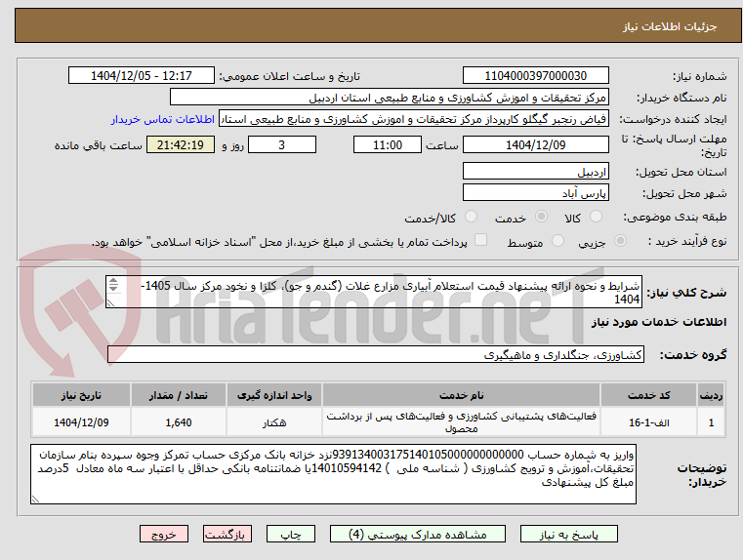The image size is (743, 560).
Task: Click the خروج exit button
Action: click(163, 534)
